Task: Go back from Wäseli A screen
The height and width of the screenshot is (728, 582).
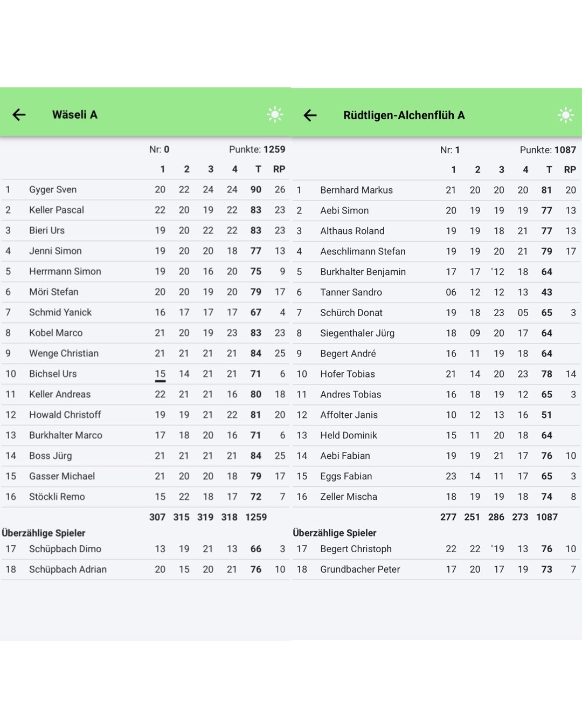Action: (x=19, y=114)
